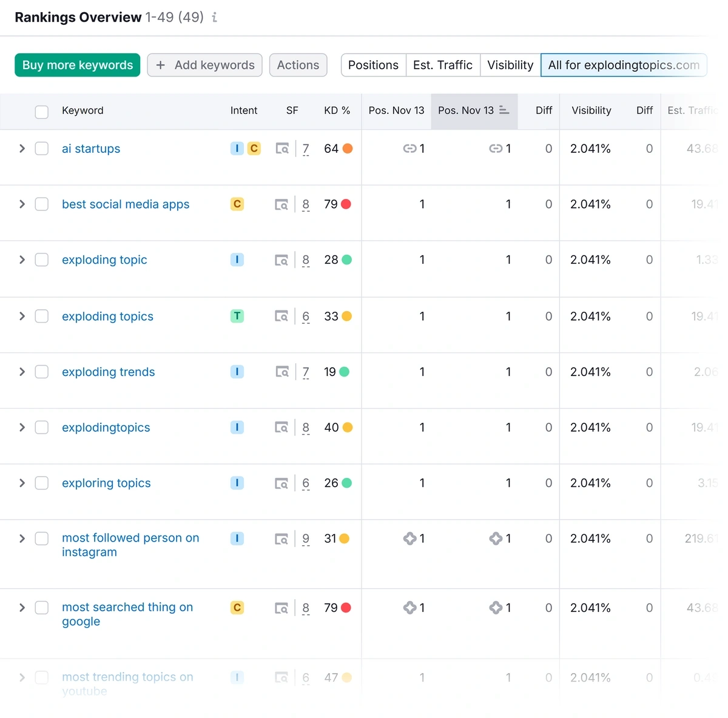Open the ai startups keyword link
The image size is (728, 718).
tap(91, 149)
